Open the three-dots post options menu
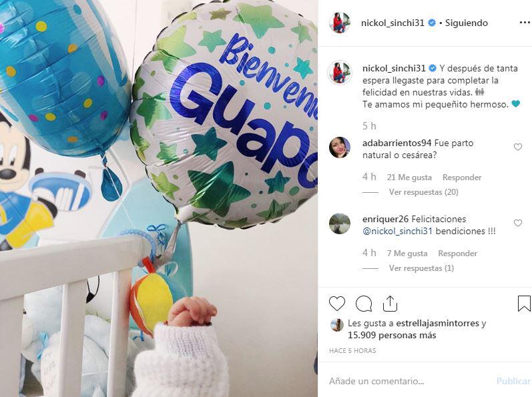532x397 pixels. (x=525, y=23)
